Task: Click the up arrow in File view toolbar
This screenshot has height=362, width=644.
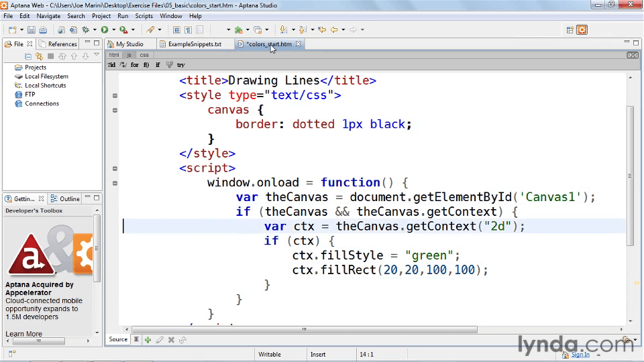Action: tap(74, 56)
